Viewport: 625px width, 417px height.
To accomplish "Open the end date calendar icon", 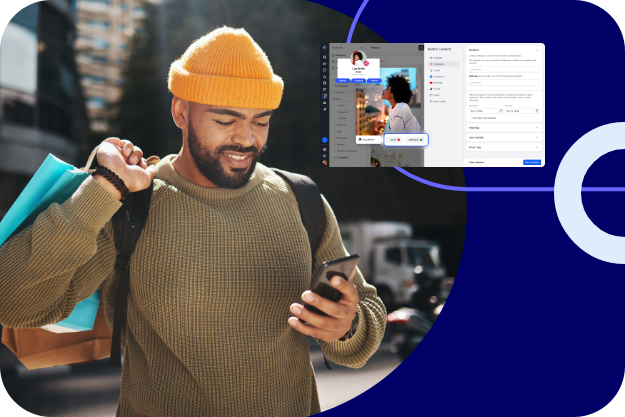I will tap(539, 111).
